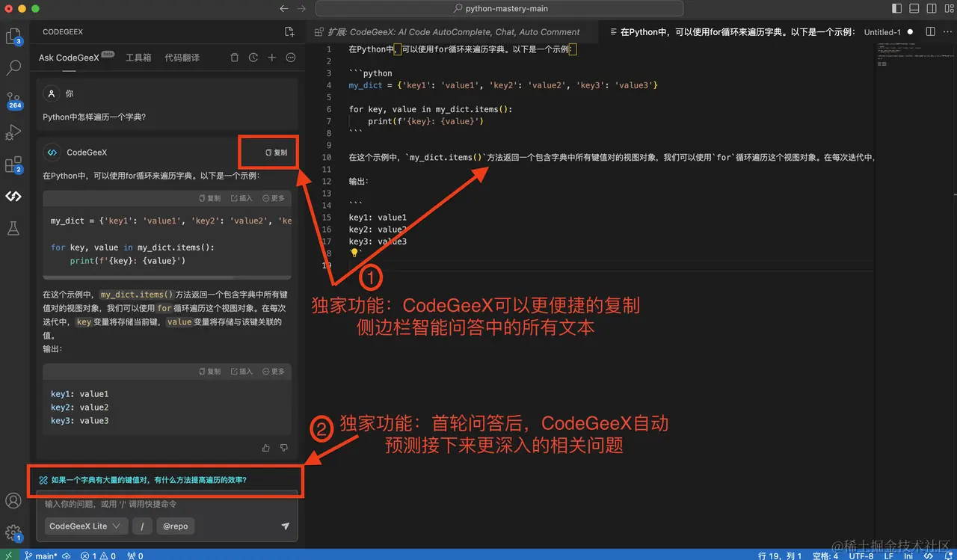Change the UTF-8 encoding in the status bar
The width and height of the screenshot is (957, 560).
[861, 556]
